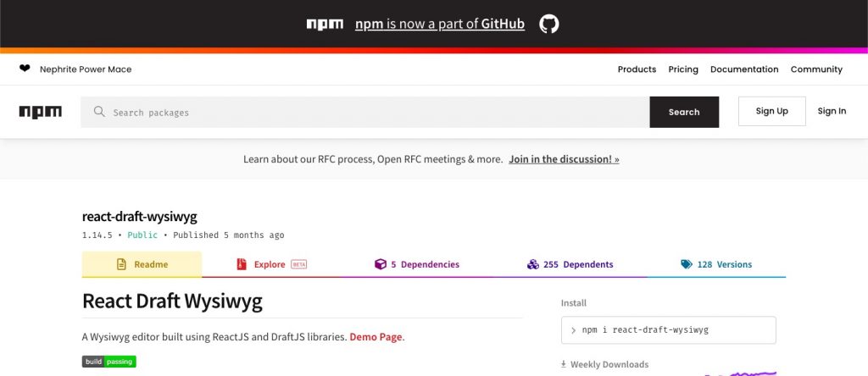Screen dimensions: 868x376
Task: Open the 5 Dependencies tab
Action: (417, 264)
